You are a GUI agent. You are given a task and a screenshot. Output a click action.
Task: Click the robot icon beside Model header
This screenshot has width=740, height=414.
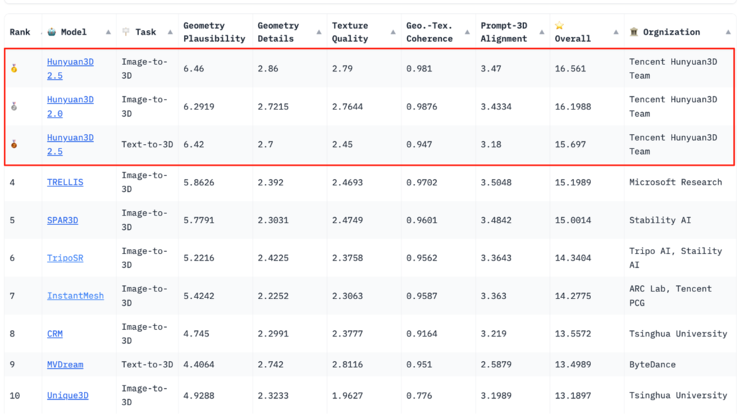tap(52, 33)
